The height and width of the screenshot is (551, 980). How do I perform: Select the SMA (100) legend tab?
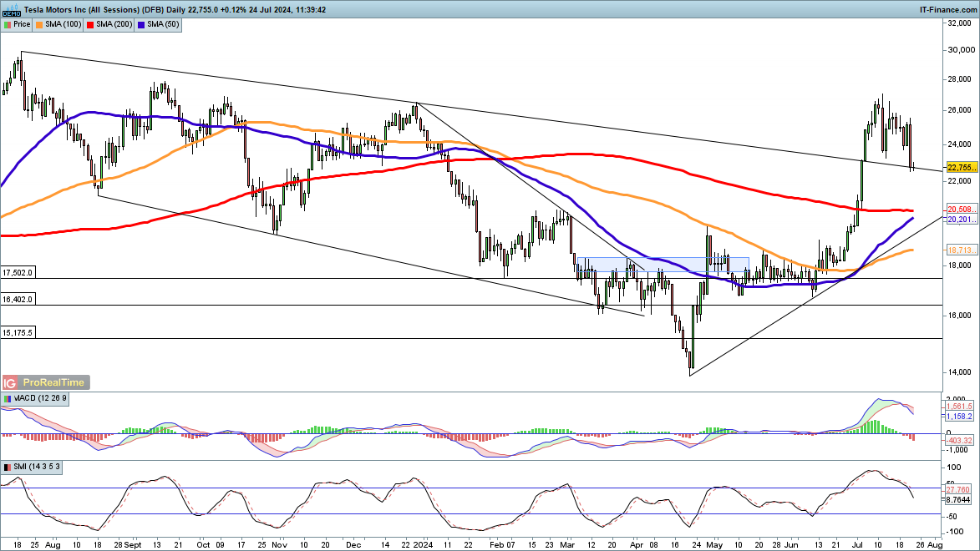point(59,24)
